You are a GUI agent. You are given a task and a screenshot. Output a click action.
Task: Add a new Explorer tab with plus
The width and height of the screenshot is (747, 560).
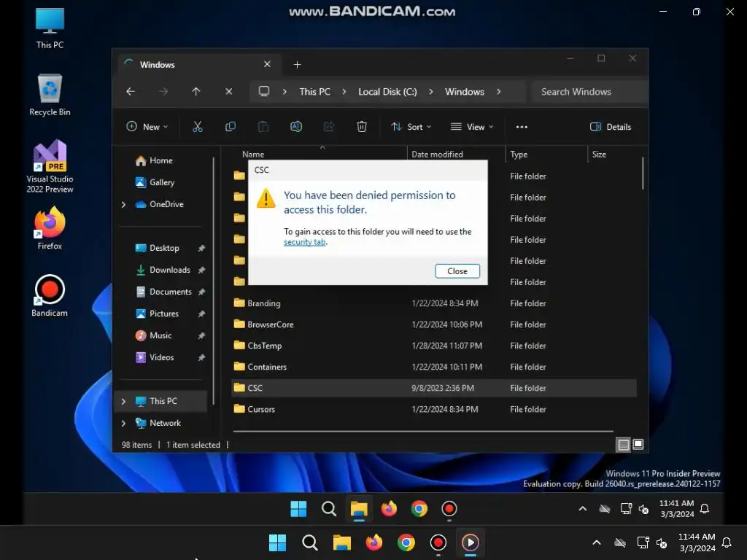coord(297,64)
